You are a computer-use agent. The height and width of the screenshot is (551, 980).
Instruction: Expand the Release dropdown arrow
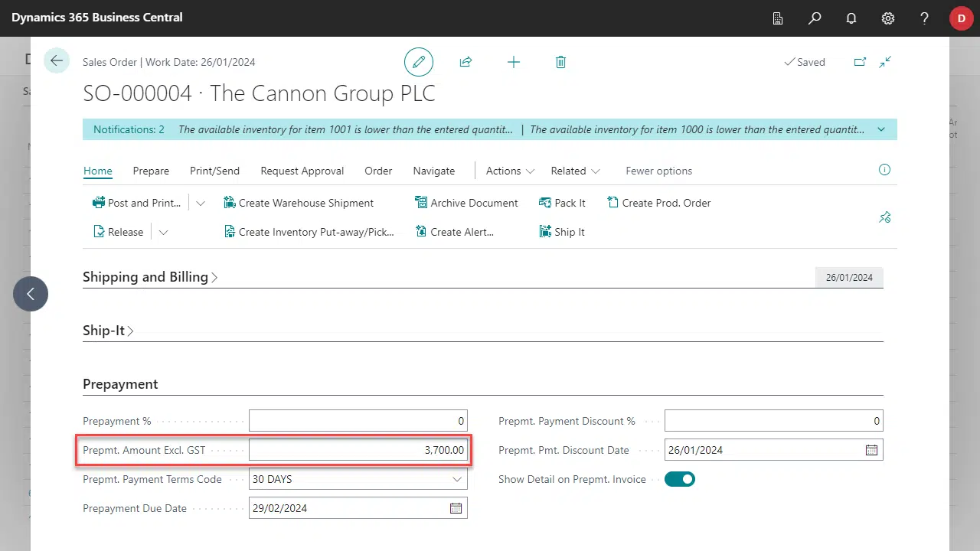[x=163, y=232]
